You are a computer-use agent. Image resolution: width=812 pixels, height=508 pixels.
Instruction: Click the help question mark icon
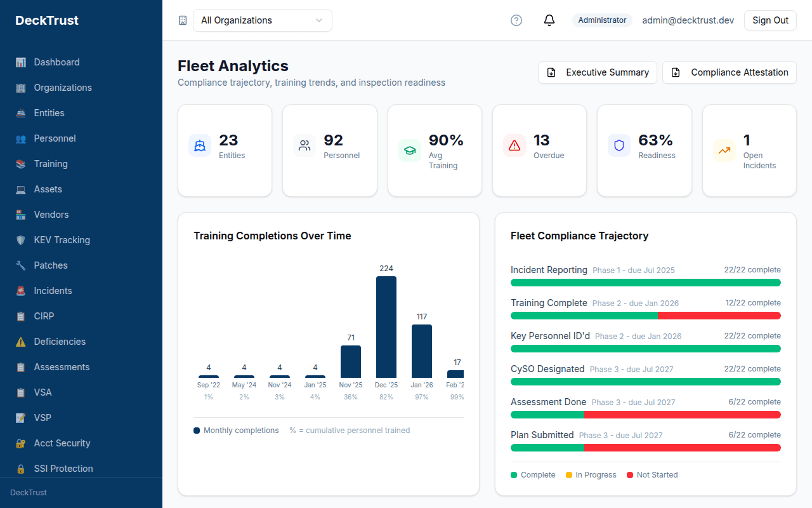click(x=516, y=20)
